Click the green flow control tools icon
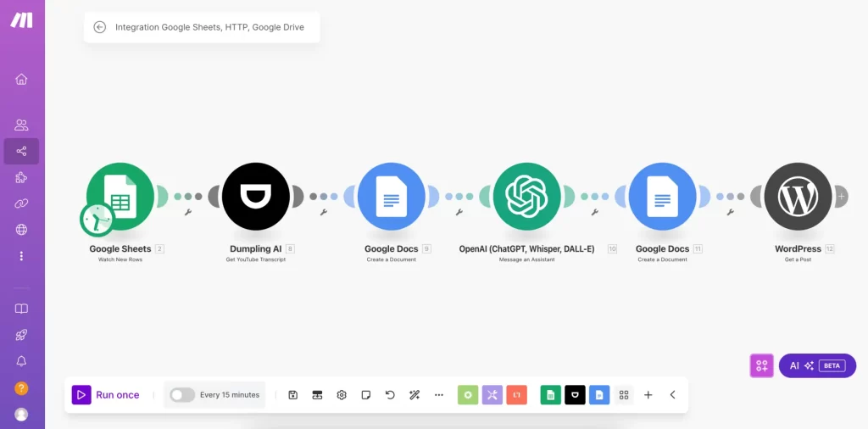 468,395
